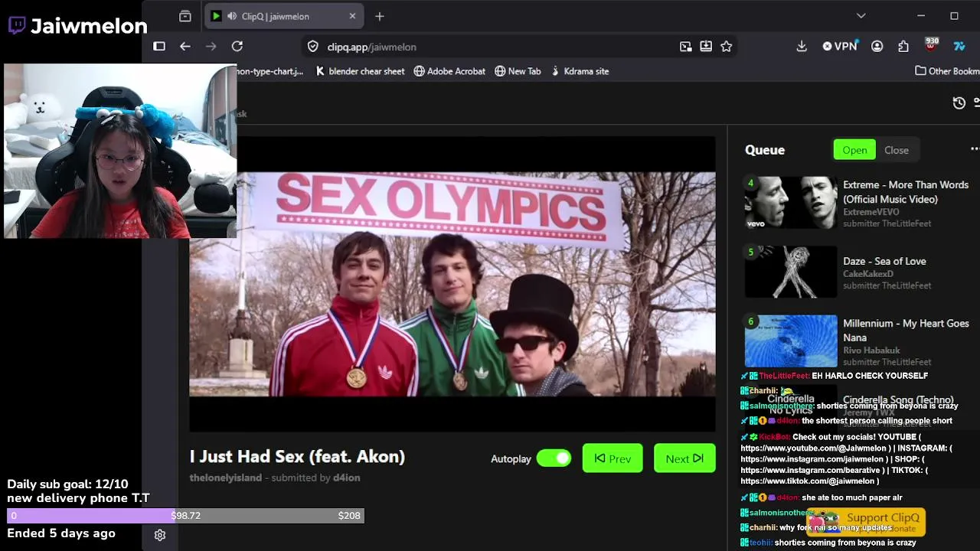Bookmark this page with the star

point(727,47)
